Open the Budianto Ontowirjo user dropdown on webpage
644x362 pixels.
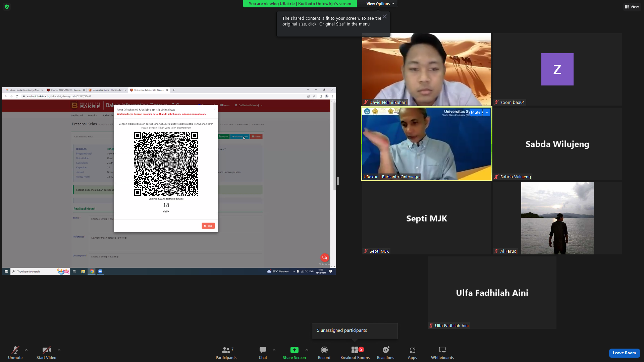point(249,105)
